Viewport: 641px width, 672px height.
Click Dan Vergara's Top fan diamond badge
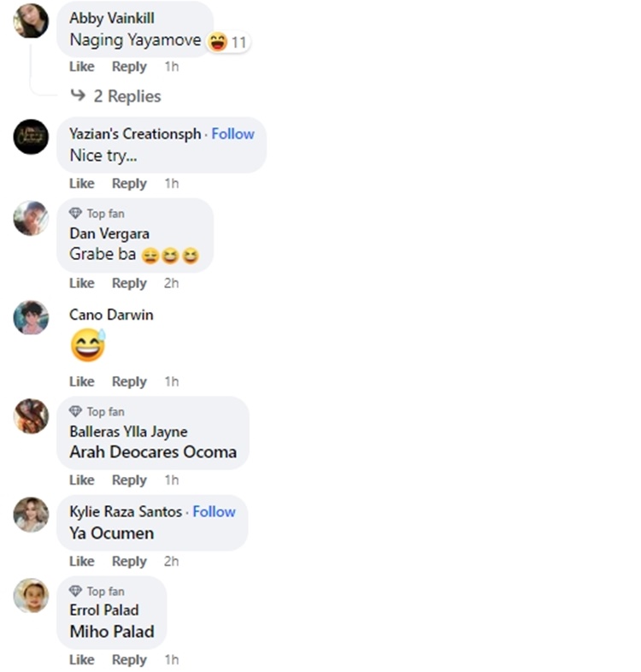tap(75, 213)
